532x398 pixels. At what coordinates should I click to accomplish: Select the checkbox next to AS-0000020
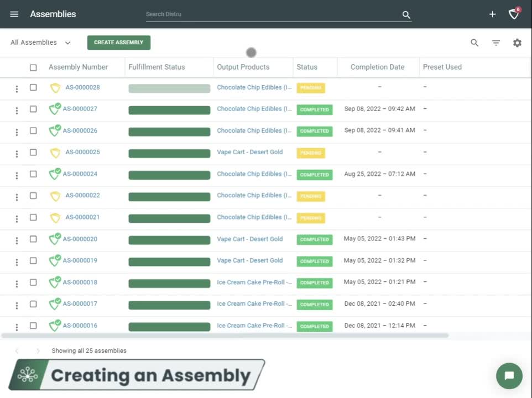coord(33,239)
